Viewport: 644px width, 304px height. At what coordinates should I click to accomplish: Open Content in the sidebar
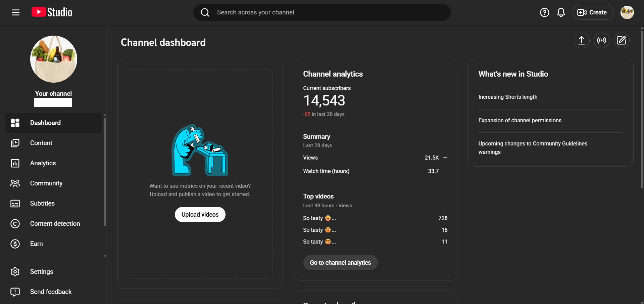click(41, 143)
